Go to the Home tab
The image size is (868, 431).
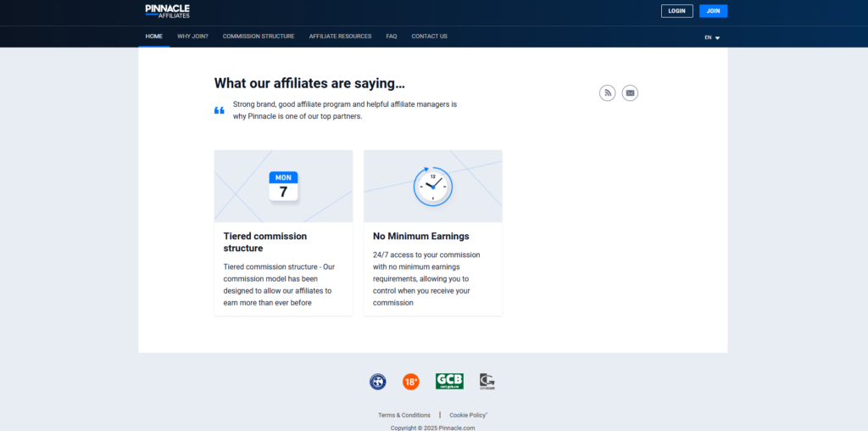point(153,36)
